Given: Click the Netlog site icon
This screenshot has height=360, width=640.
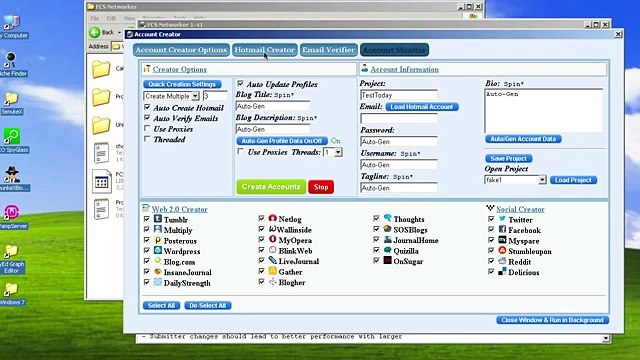Looking at the screenshot, I should pyautogui.click(x=273, y=218).
